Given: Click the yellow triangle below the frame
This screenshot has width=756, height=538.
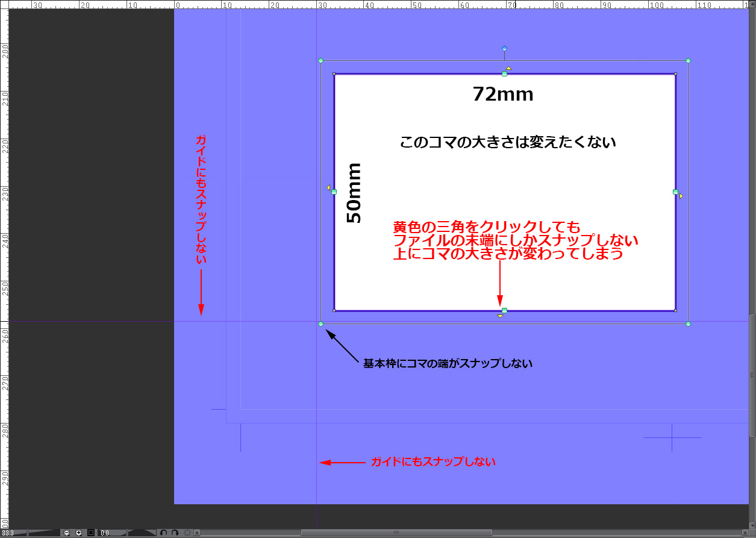Looking at the screenshot, I should 500,316.
